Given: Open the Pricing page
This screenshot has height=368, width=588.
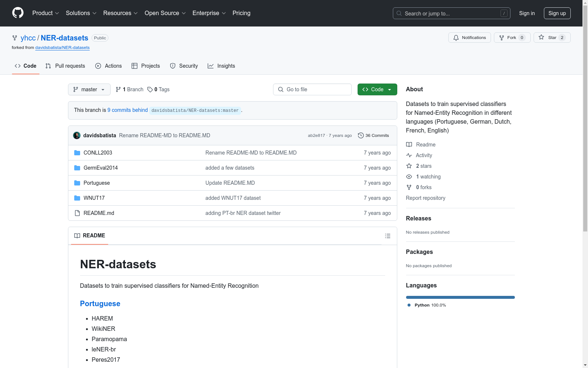Looking at the screenshot, I should 241,13.
